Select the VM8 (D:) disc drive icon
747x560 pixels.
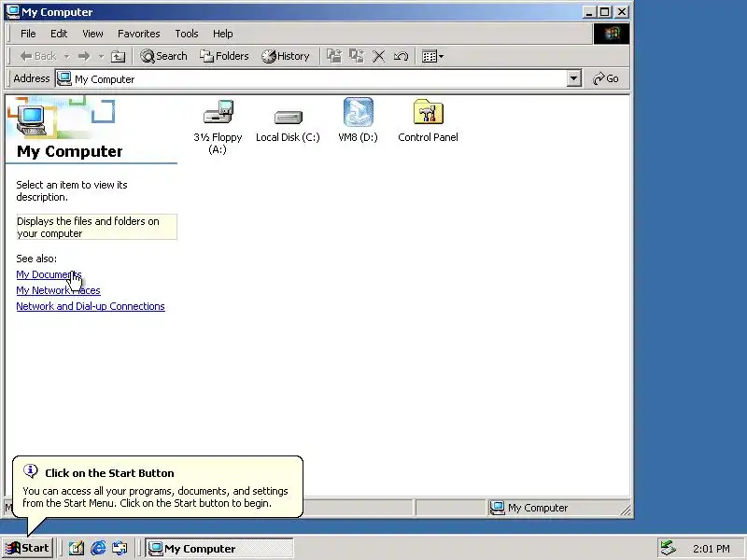coord(359,112)
